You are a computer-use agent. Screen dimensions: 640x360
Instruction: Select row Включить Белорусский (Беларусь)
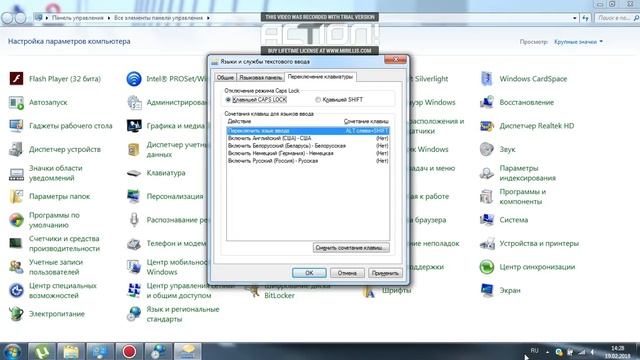click(x=308, y=146)
